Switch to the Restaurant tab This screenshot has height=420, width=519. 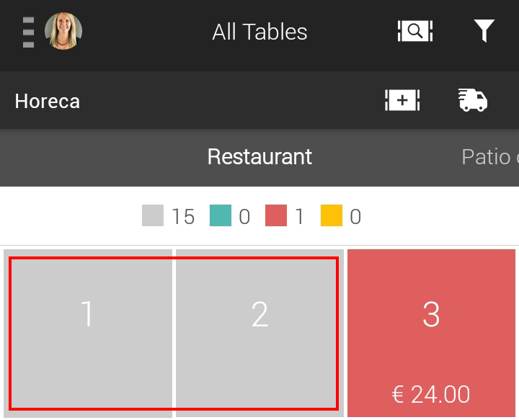(x=259, y=157)
